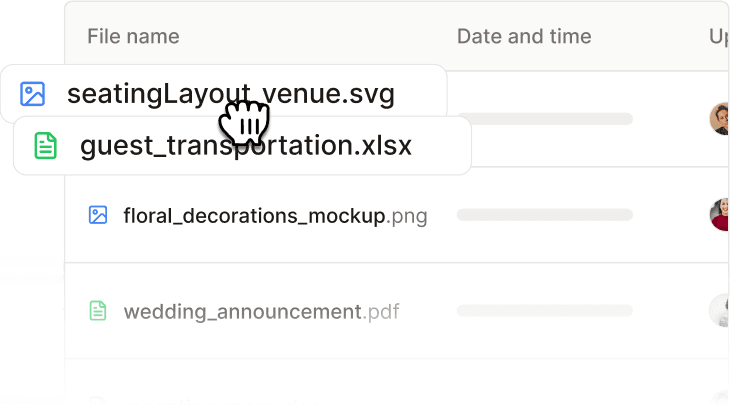The image size is (730, 406).
Task: Select the guest_transportation.xlsx file name
Action: (x=246, y=146)
